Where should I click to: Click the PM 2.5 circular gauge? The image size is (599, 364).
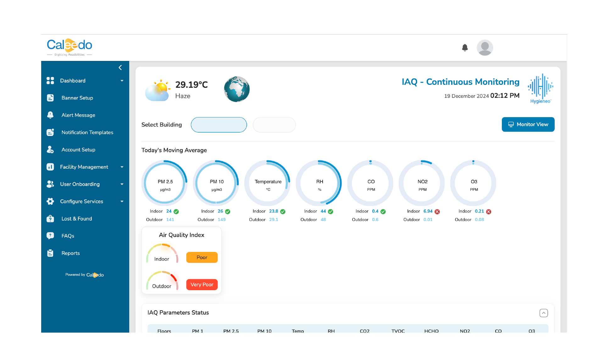tap(165, 183)
